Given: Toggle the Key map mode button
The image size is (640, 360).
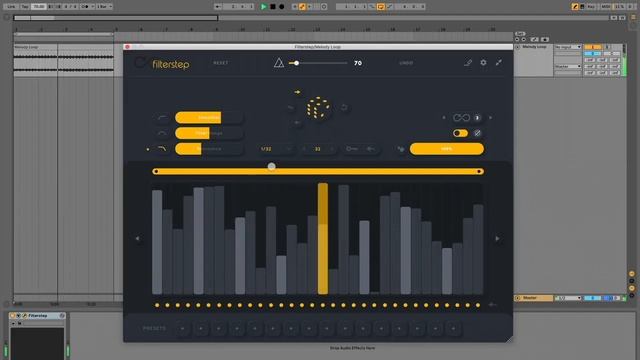Looking at the screenshot, I should click(x=591, y=7).
